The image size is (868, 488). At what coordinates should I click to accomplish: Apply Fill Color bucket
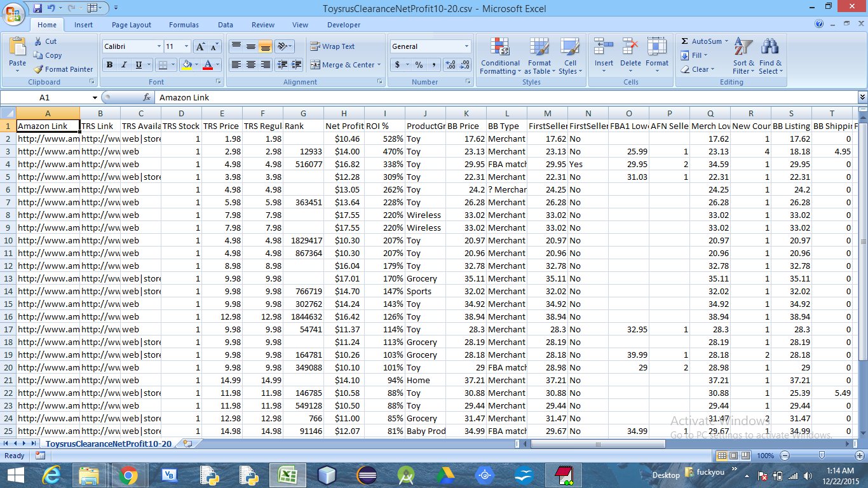(x=186, y=65)
